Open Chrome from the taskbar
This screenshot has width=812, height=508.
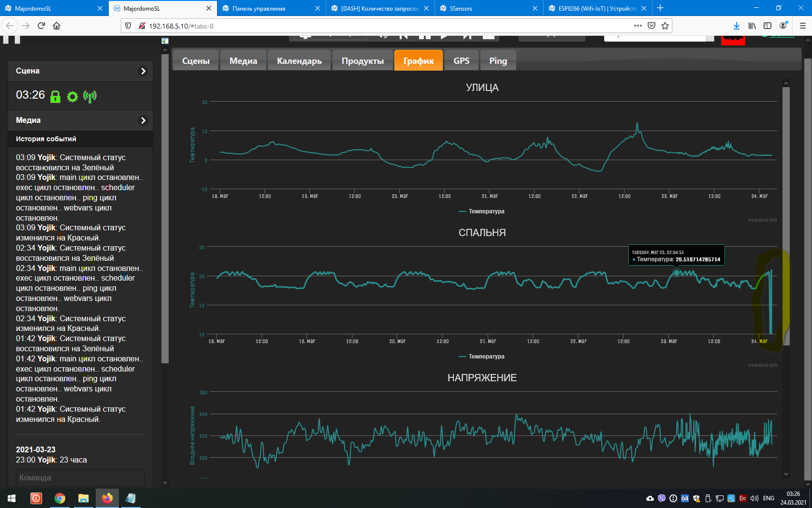tap(60, 498)
